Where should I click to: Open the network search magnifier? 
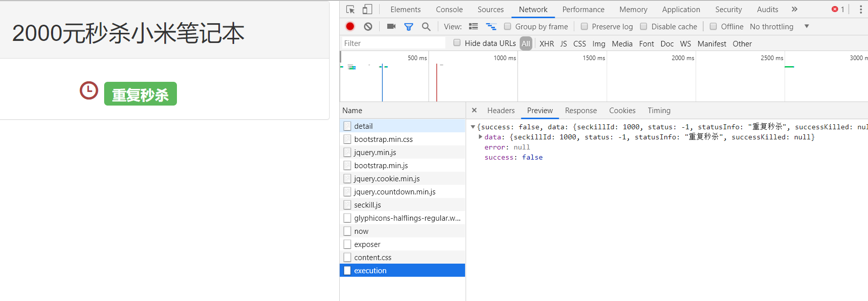click(426, 27)
